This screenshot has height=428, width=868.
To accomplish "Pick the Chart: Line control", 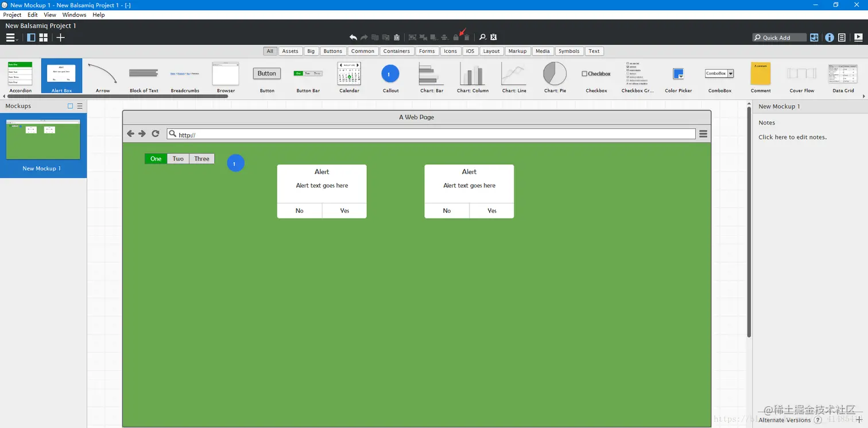I will point(514,77).
